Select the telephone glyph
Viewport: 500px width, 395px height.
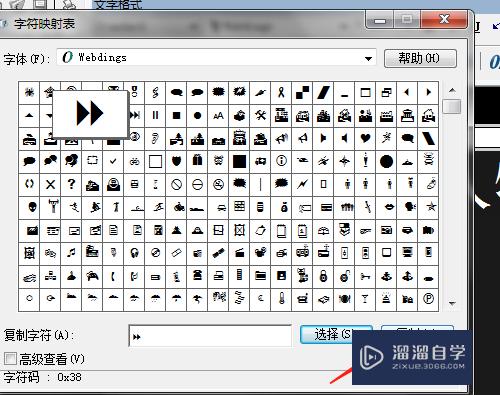197,276
